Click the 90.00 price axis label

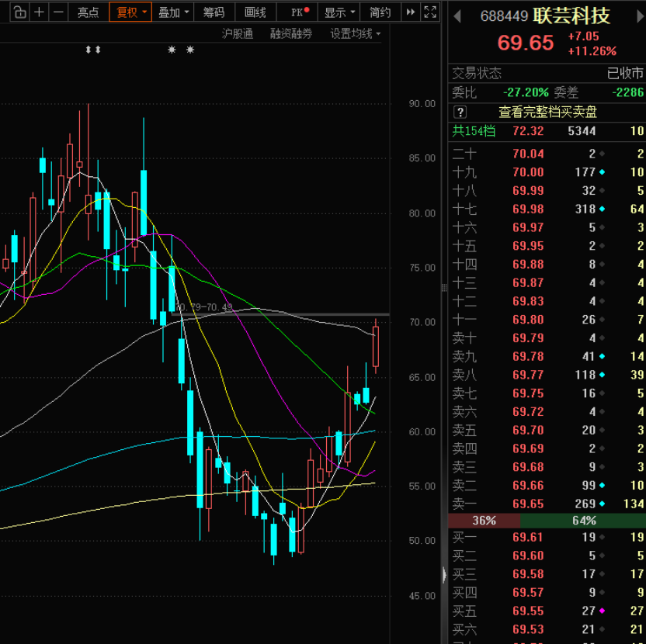coord(422,104)
